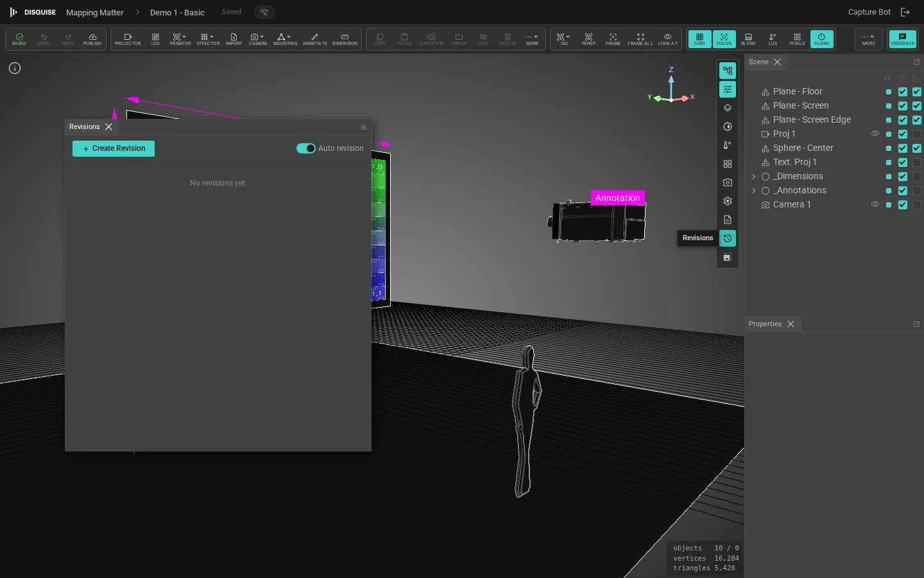This screenshot has height=578, width=924.
Task: Click the color swatch for Camera 1
Action: (x=889, y=205)
